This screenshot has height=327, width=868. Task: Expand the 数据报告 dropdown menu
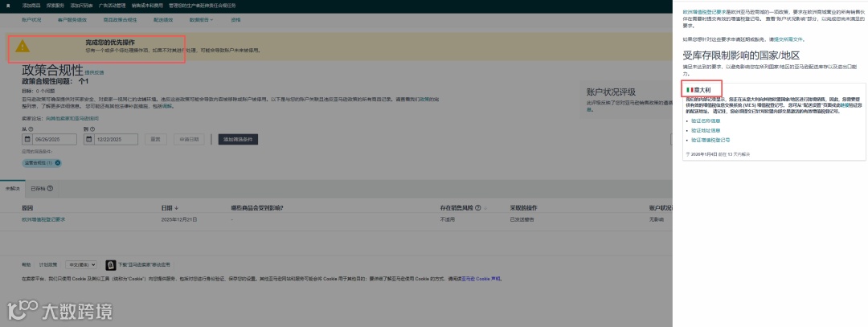(201, 20)
